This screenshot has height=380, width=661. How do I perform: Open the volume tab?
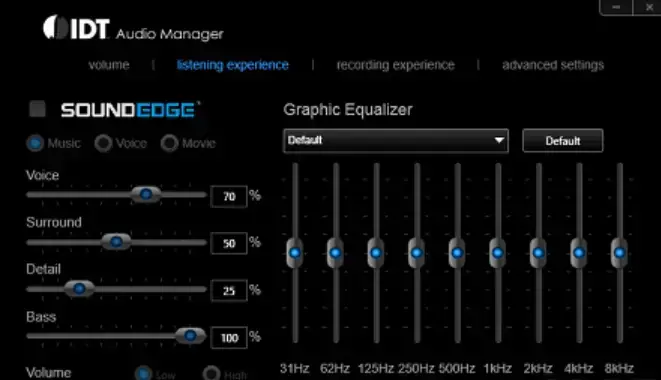[109, 65]
